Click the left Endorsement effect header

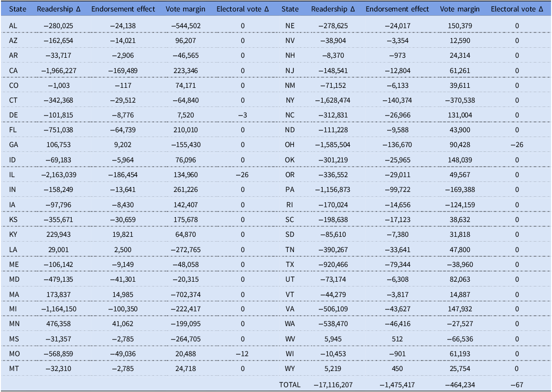pyautogui.click(x=123, y=9)
